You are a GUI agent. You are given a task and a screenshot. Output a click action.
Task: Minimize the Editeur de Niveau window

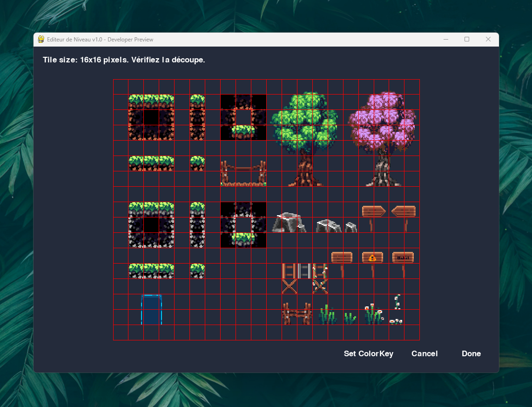pos(446,40)
